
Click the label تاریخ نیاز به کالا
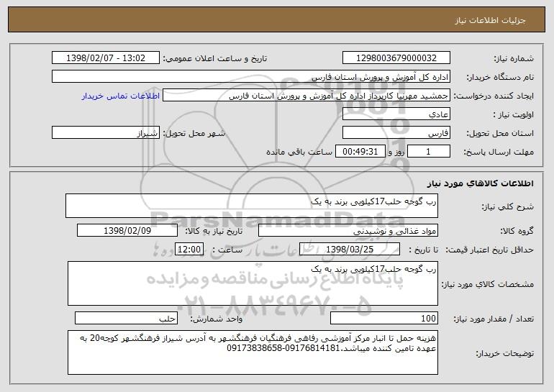214,232
